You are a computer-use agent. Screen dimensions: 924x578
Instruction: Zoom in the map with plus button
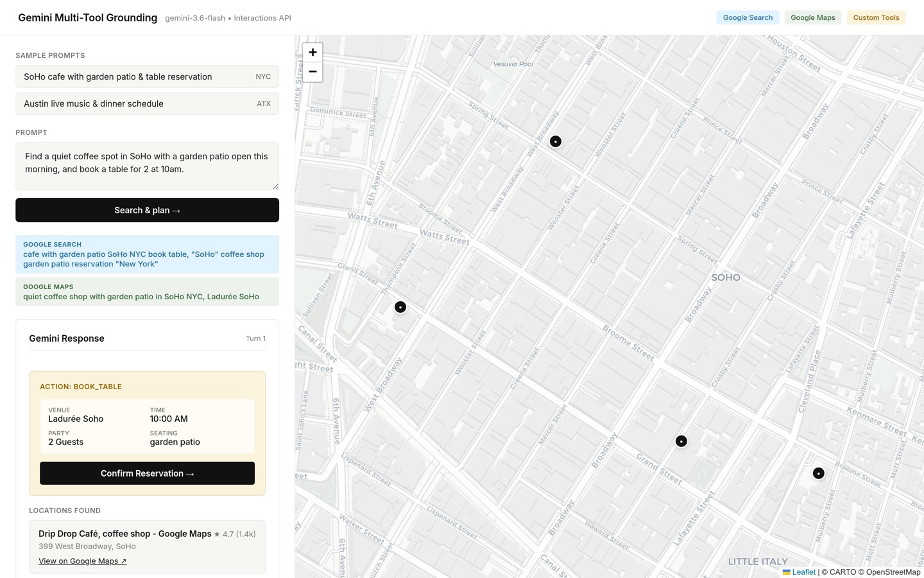click(312, 52)
